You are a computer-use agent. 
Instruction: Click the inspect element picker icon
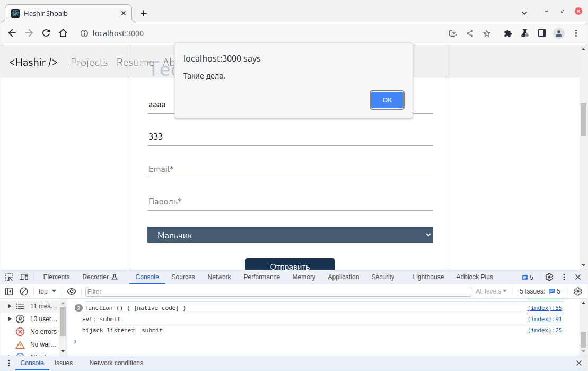pyautogui.click(x=9, y=277)
